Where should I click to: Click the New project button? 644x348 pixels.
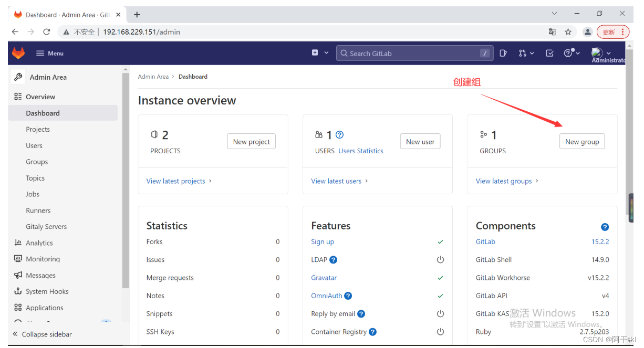click(251, 141)
